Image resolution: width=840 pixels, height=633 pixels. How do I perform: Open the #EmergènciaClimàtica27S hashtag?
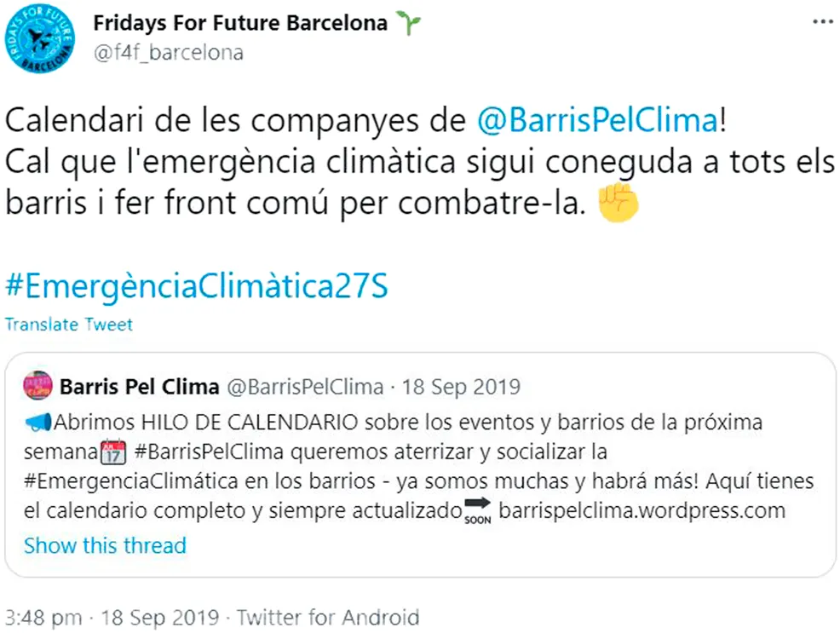tap(196, 286)
